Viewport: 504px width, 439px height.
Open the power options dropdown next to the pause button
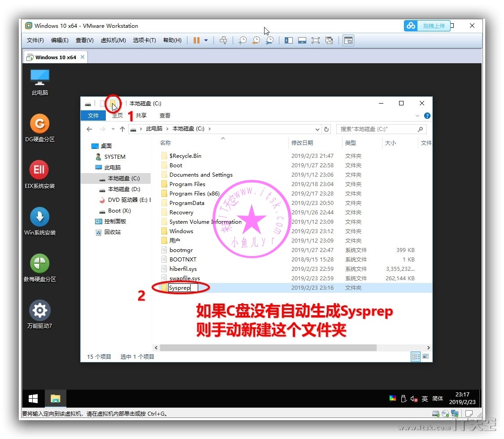click(x=206, y=40)
